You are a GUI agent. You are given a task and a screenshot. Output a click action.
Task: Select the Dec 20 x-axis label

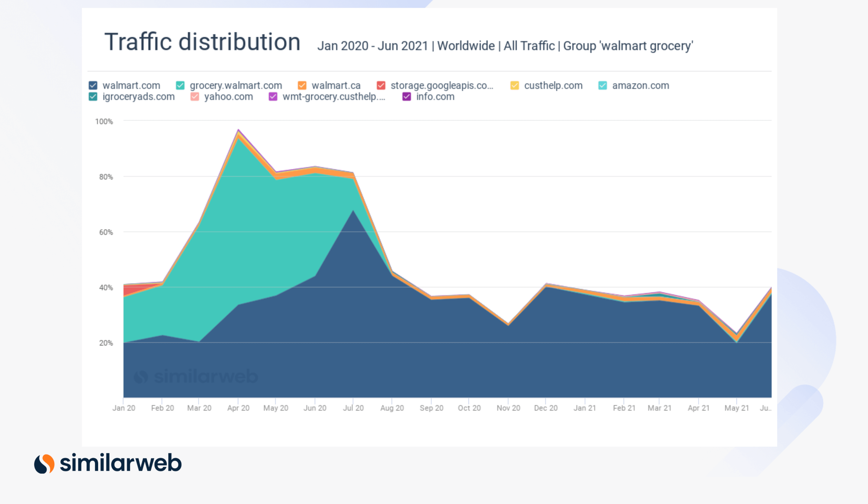546,408
